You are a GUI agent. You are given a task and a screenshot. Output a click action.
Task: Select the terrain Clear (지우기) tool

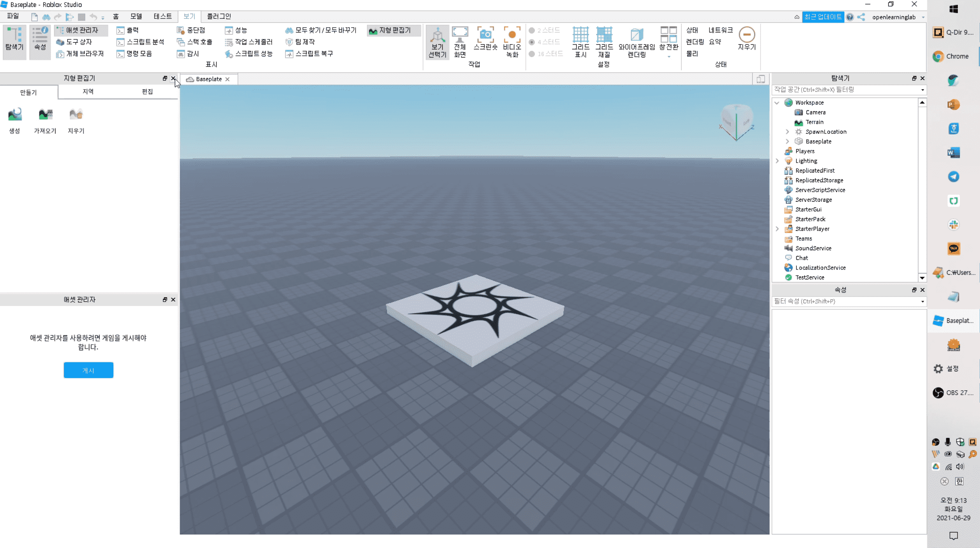[x=76, y=120]
